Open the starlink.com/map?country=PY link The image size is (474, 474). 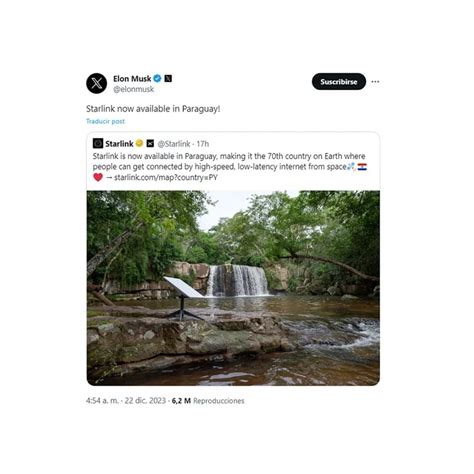(166, 177)
